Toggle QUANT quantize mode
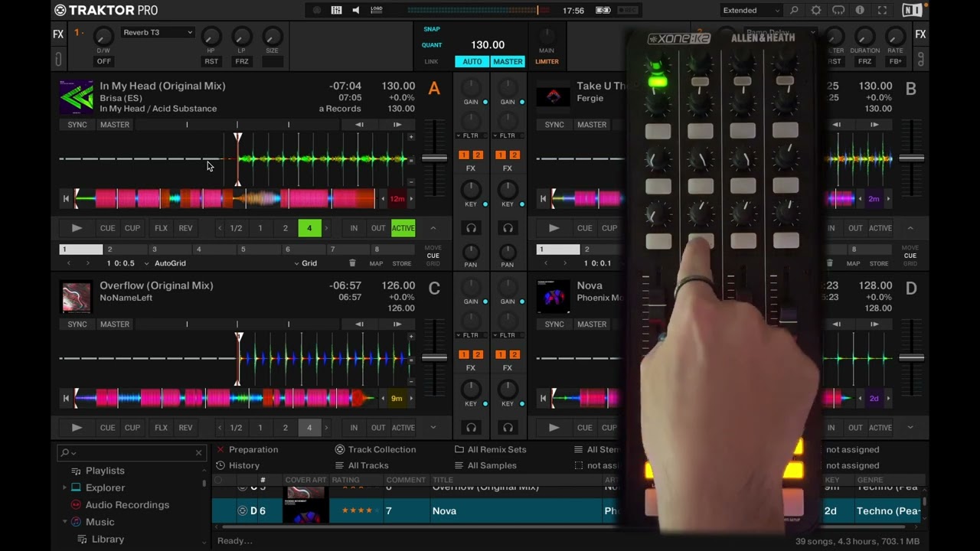Viewport: 980px width, 551px height. [432, 45]
